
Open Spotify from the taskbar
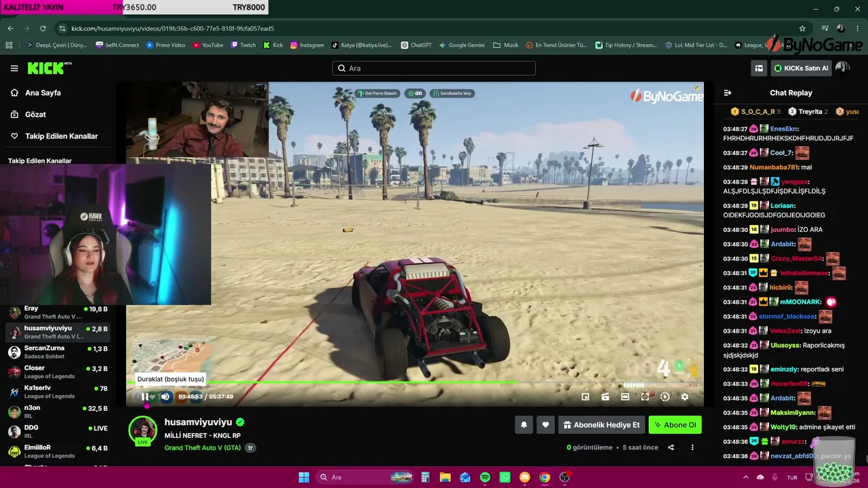pyautogui.click(x=485, y=477)
